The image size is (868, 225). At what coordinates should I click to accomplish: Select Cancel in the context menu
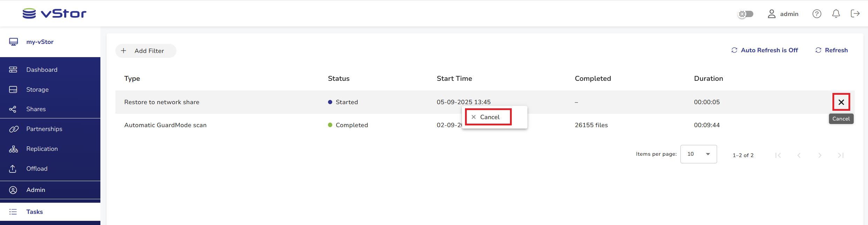pyautogui.click(x=488, y=117)
